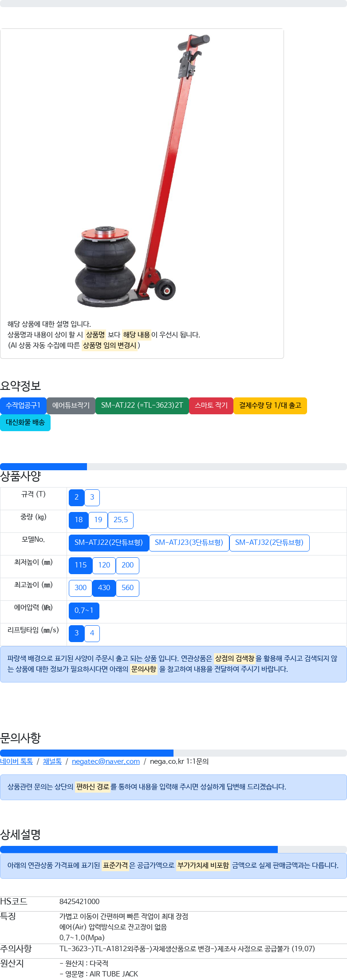Choose model SM-ATJ23(3단튜브형)
This screenshot has height=980, width=347.
pyautogui.click(x=189, y=543)
